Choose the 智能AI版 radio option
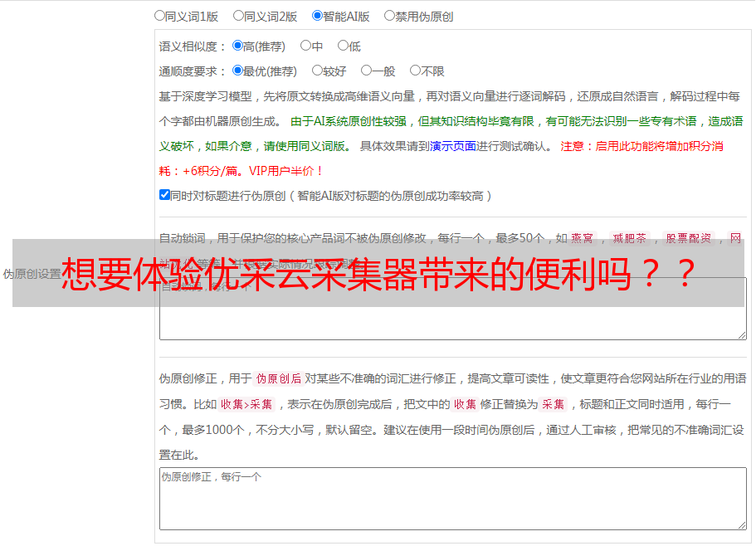756x546 pixels. tap(317, 16)
